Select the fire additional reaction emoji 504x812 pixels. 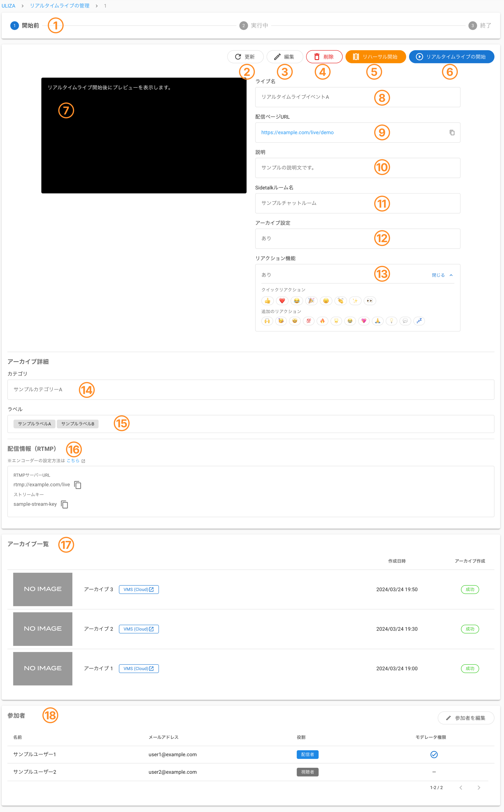click(322, 321)
